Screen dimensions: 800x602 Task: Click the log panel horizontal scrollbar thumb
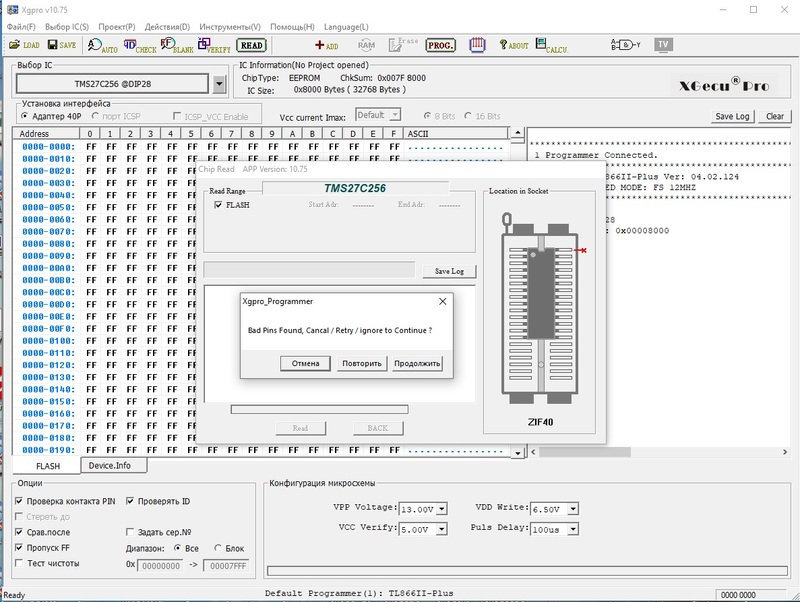585,452
